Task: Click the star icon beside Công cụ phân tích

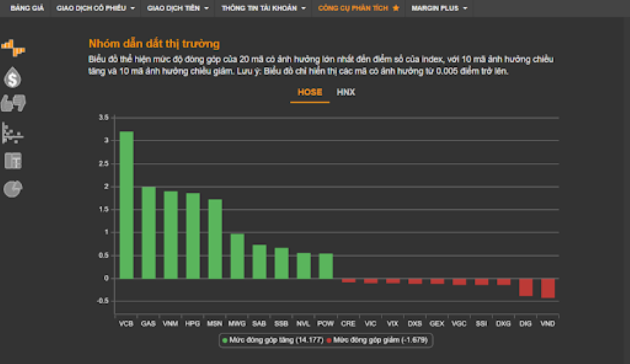Action: 395,8
